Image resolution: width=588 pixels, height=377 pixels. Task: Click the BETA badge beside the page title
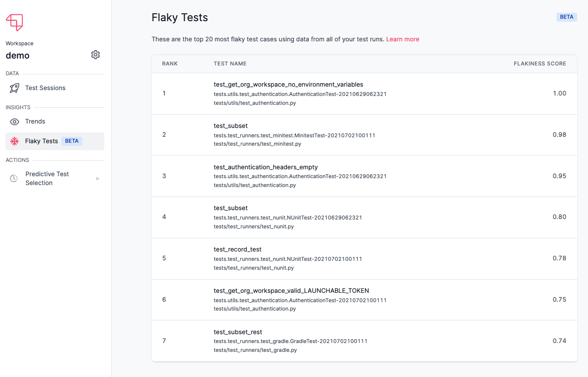566,17
